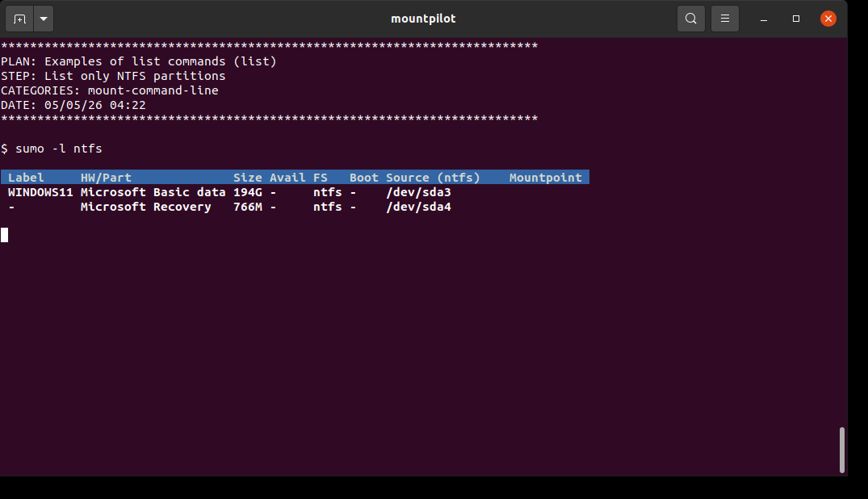The height and width of the screenshot is (499, 868).
Task: Select the Source (ntfs) column header
Action: pyautogui.click(x=433, y=177)
